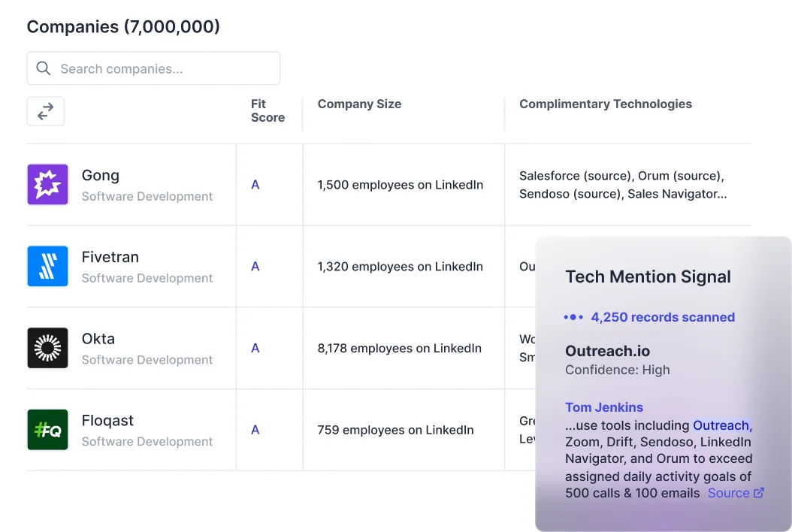
Task: Click the external link icon beside Source
Action: pyautogui.click(x=759, y=493)
